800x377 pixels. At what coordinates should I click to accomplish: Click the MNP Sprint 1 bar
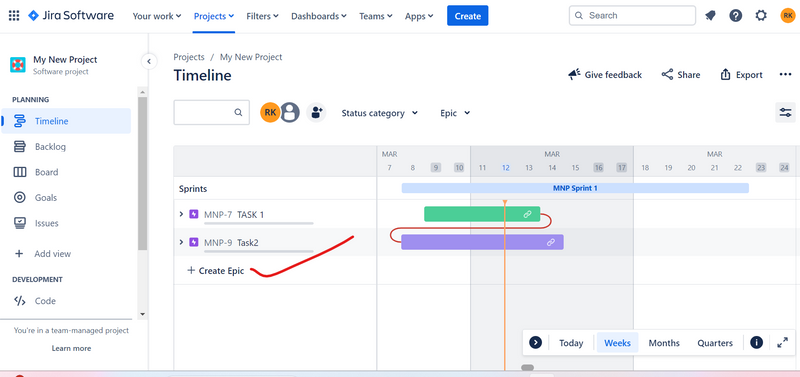pos(575,188)
